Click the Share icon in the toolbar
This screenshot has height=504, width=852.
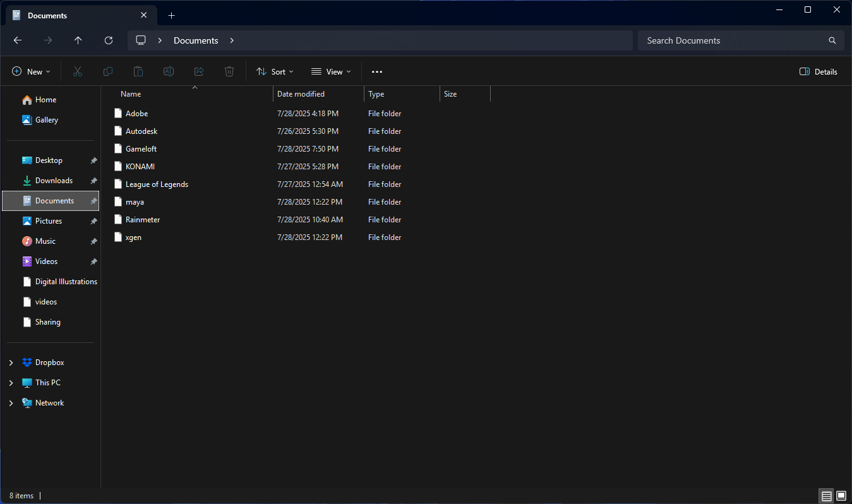tap(198, 71)
